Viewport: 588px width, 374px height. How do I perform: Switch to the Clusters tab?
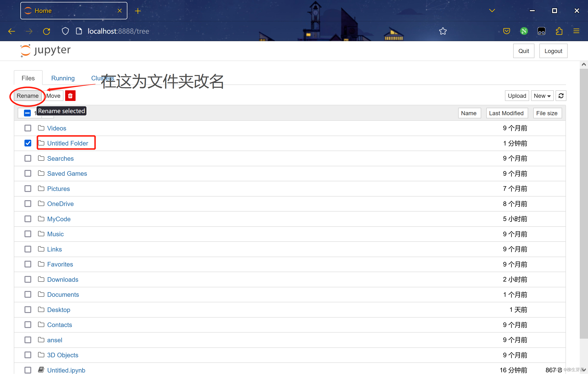[102, 78]
